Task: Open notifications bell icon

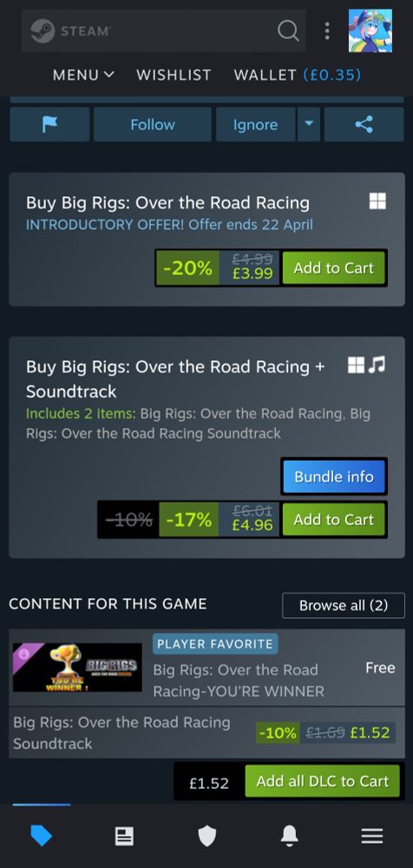Action: (290, 836)
